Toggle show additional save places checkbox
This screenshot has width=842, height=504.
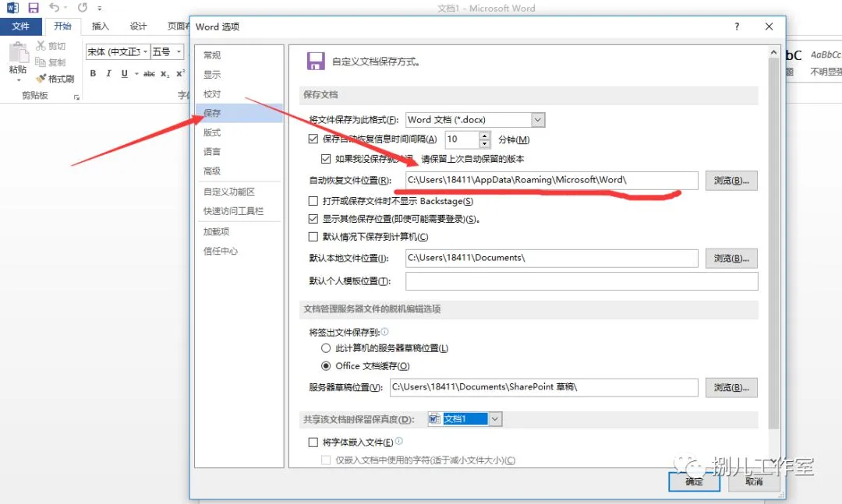tap(313, 219)
